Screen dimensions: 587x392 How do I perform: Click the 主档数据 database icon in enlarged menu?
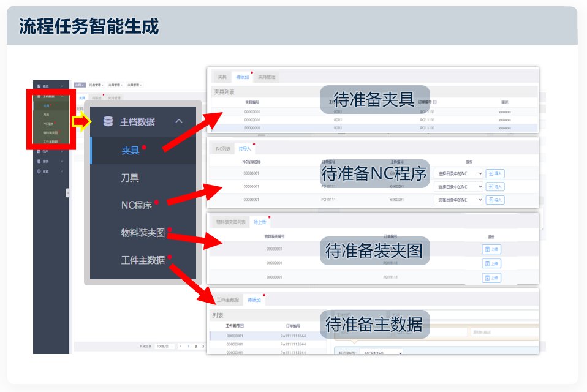(x=108, y=121)
